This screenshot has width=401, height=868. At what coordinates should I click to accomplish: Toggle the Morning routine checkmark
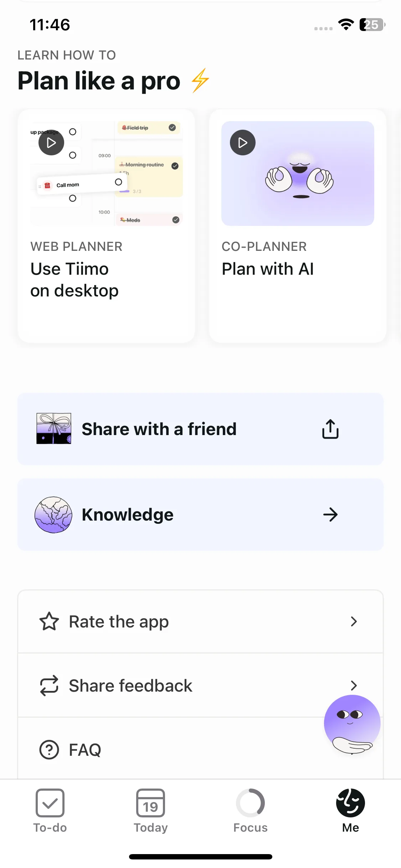[175, 166]
